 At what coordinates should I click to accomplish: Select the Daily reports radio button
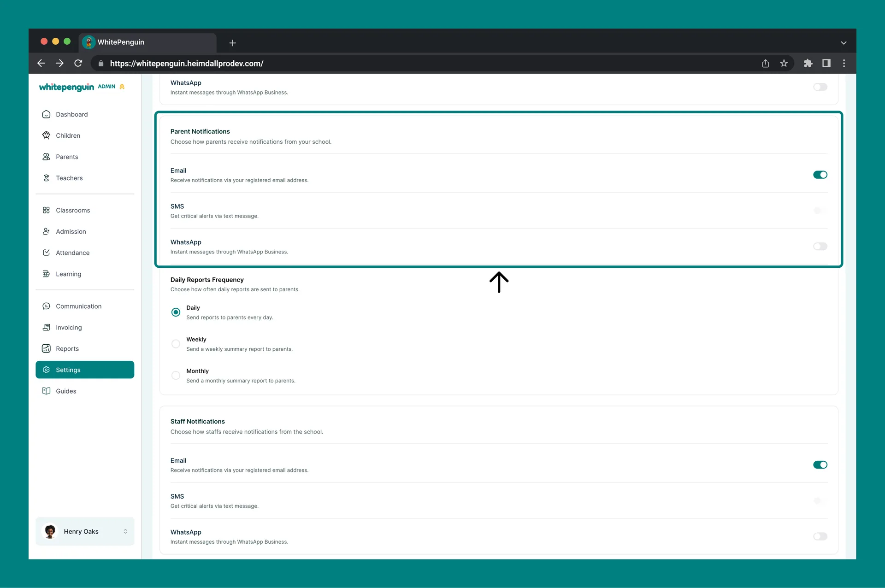coord(176,312)
